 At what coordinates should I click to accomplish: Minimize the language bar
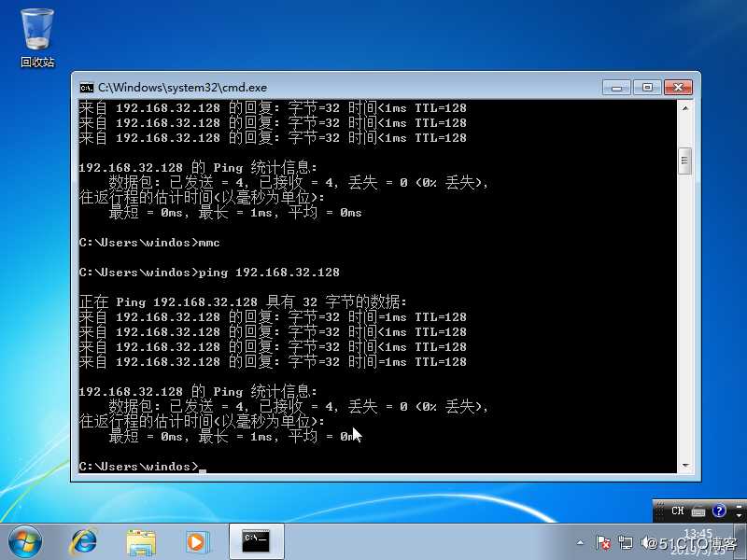740,507
